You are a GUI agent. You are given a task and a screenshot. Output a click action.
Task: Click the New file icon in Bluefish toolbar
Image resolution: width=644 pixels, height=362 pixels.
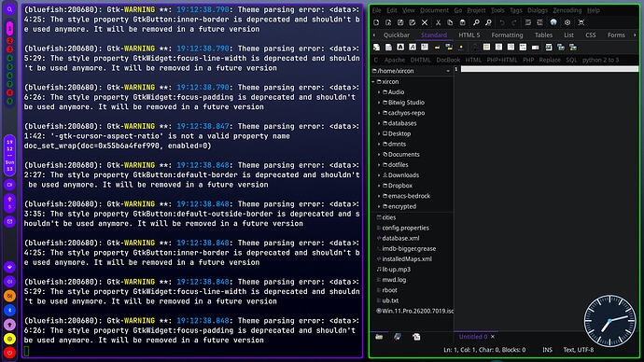(376, 22)
